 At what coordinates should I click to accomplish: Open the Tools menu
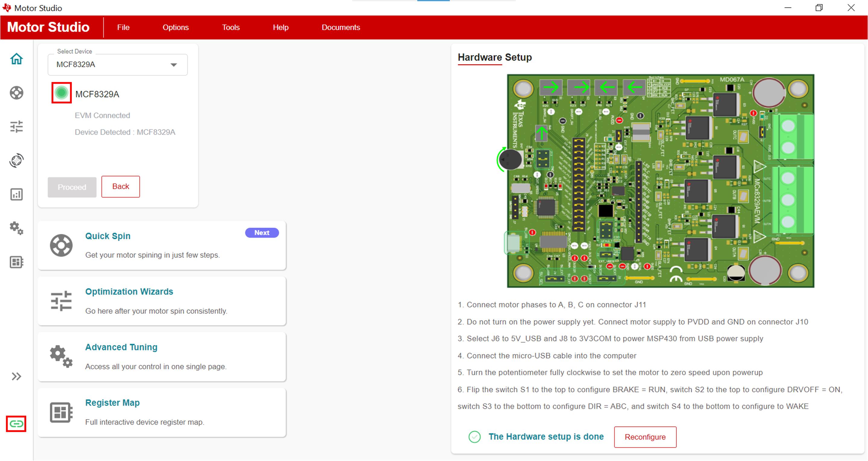(231, 27)
